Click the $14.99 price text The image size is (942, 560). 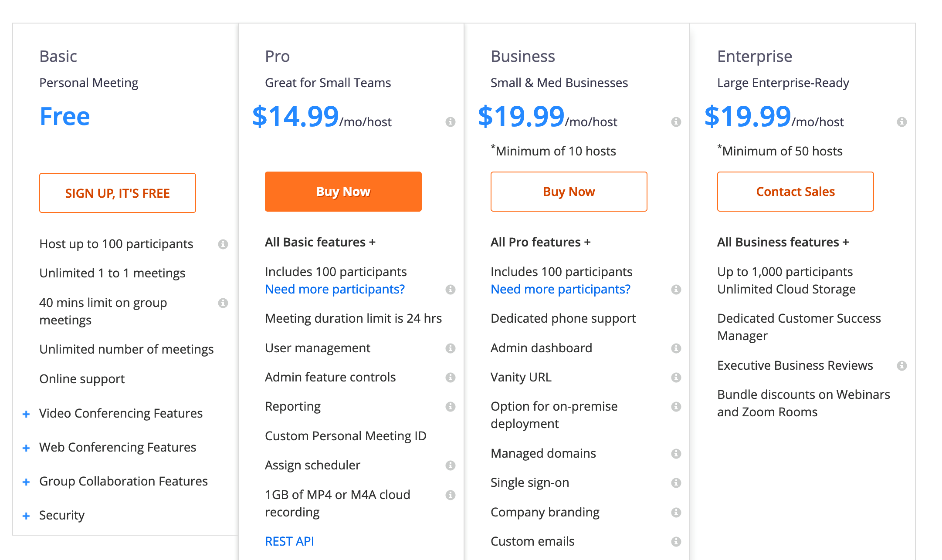click(295, 116)
